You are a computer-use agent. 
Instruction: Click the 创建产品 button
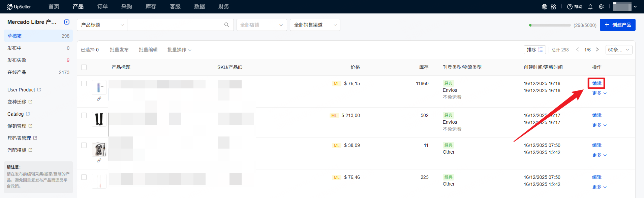[617, 25]
